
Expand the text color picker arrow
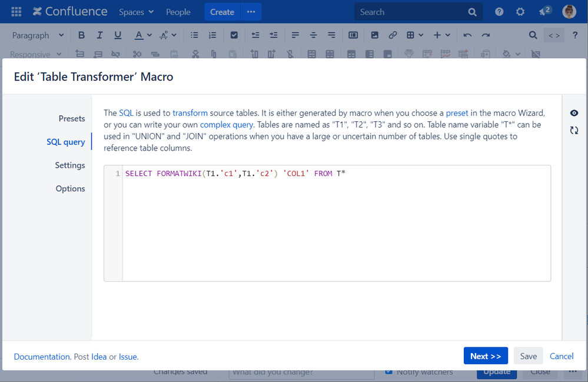[150, 35]
